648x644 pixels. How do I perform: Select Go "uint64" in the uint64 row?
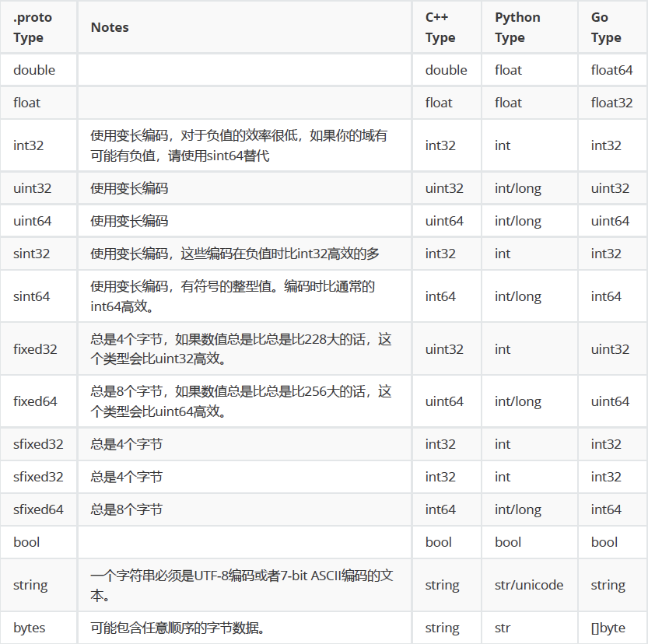pos(610,221)
